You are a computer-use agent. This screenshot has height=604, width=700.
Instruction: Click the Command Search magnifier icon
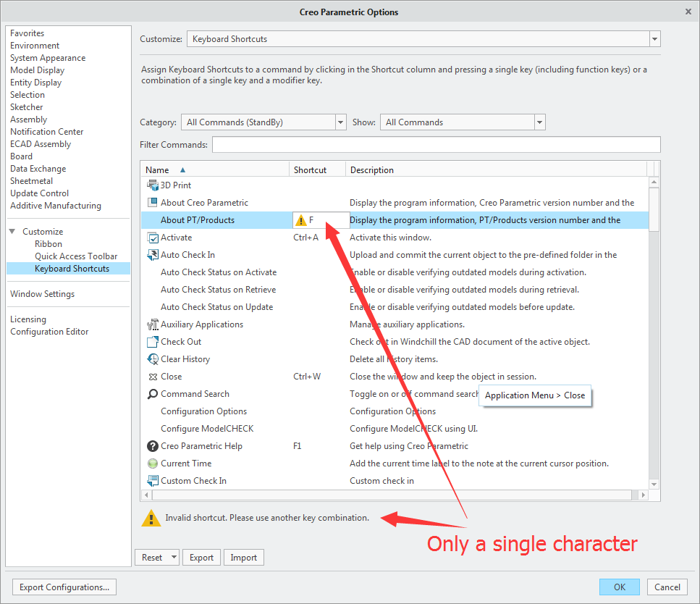coord(153,394)
